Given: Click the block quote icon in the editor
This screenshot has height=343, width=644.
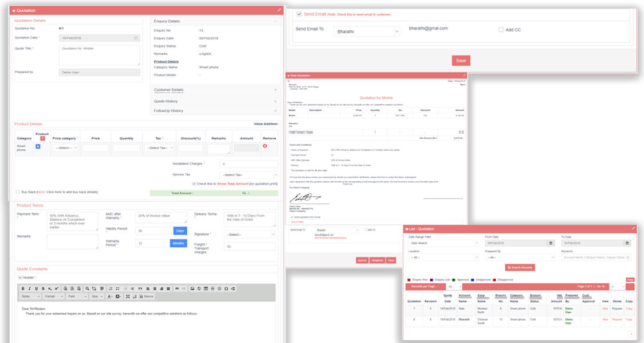Looking at the screenshot, I should point(140,288).
